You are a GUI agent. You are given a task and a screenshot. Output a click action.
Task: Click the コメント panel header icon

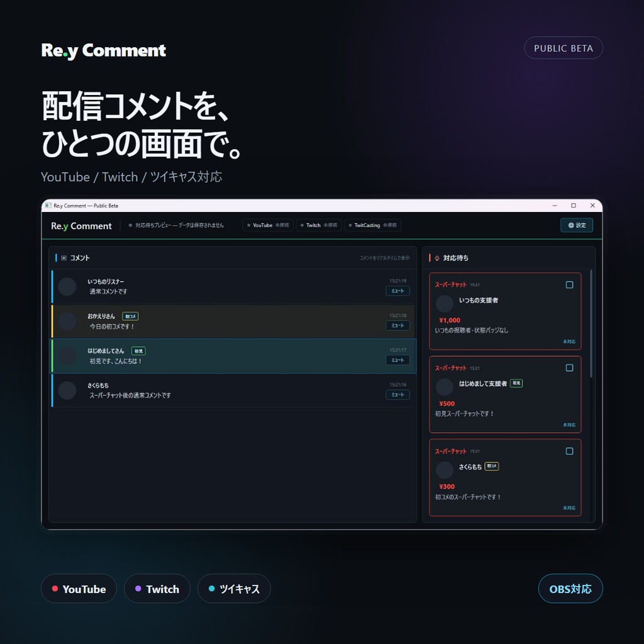(x=64, y=258)
